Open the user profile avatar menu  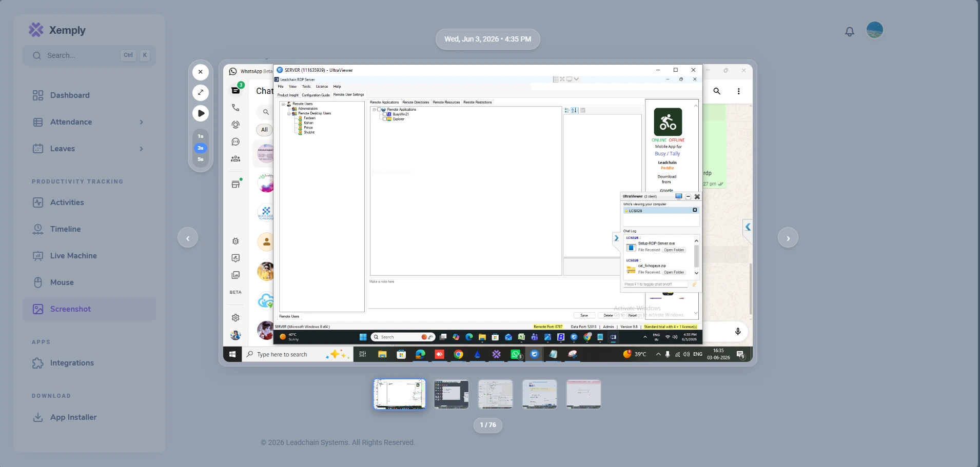[875, 30]
